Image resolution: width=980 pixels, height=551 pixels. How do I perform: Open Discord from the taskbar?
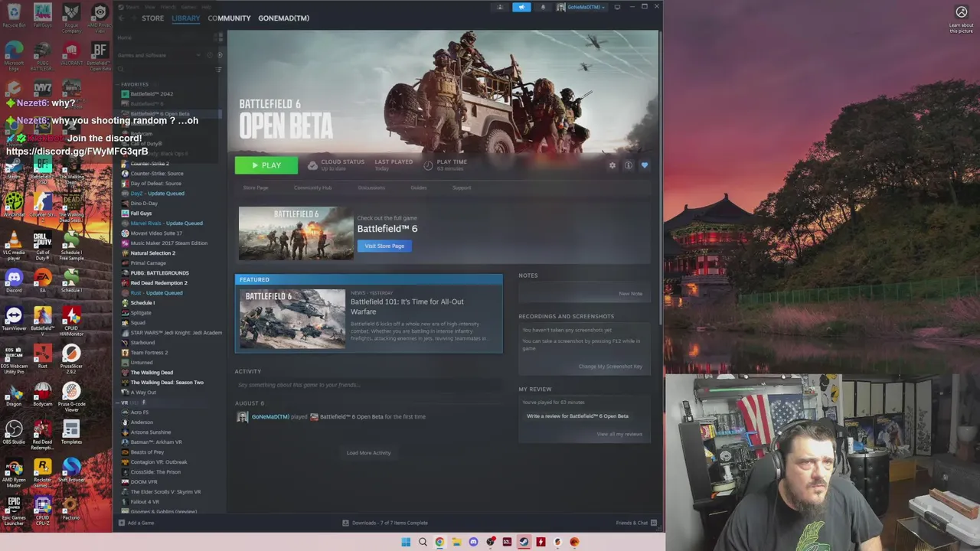[x=473, y=542]
